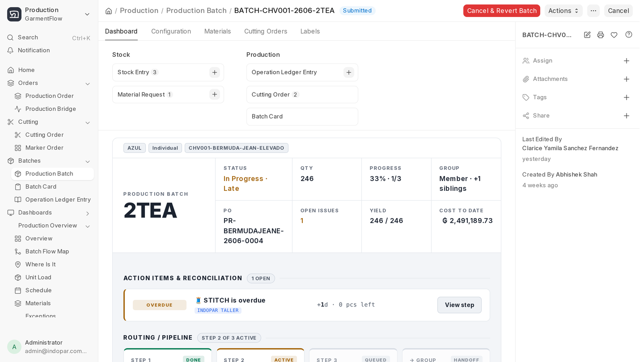
Task: Collapse the Batches section chevron
Action: pos(88,161)
